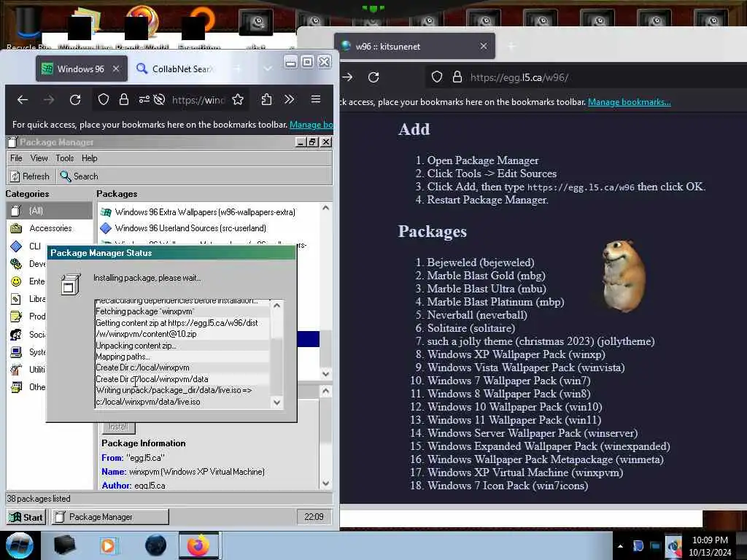Select the Libraries category icon
Screen dimensions: 747x560
click(x=16, y=299)
